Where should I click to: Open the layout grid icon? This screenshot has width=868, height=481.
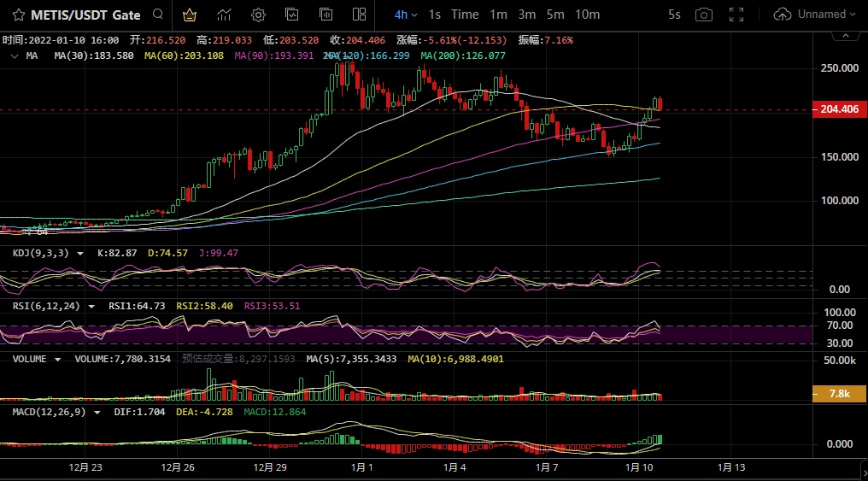click(x=360, y=15)
